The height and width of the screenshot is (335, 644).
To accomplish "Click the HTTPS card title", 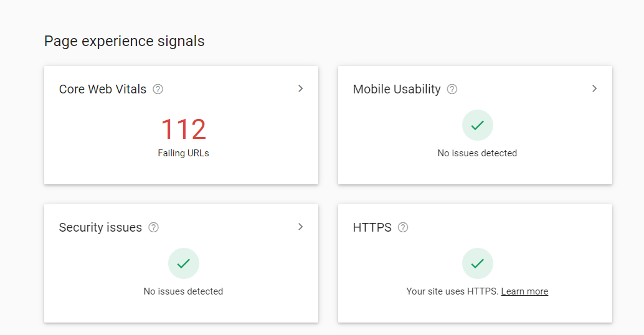I will pyautogui.click(x=372, y=227).
